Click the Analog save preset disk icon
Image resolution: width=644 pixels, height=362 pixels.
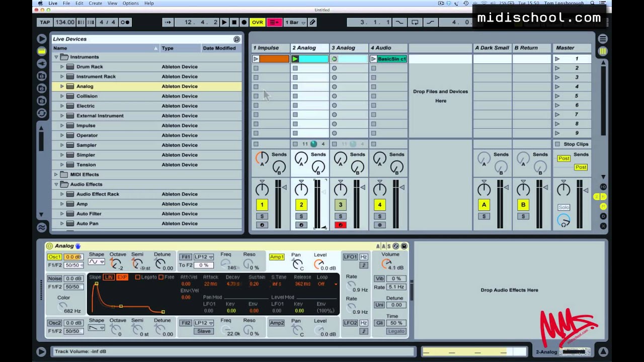pyautogui.click(x=404, y=246)
